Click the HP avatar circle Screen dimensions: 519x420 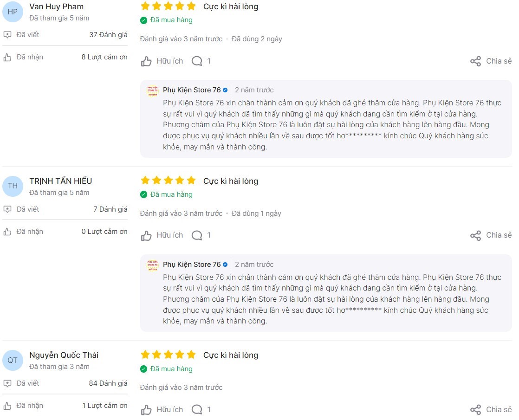coord(13,12)
